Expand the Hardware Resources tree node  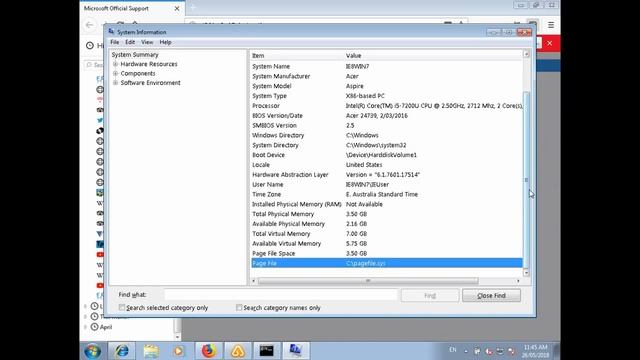click(x=116, y=64)
